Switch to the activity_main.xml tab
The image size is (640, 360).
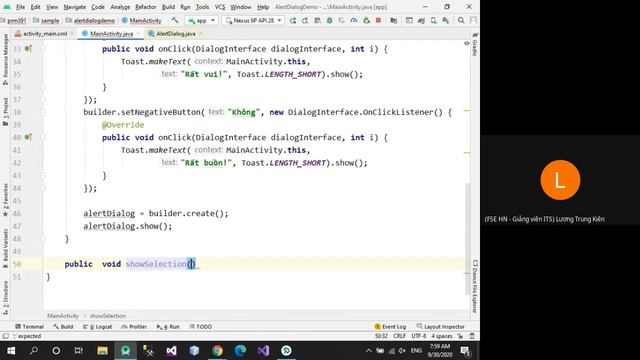pos(45,33)
